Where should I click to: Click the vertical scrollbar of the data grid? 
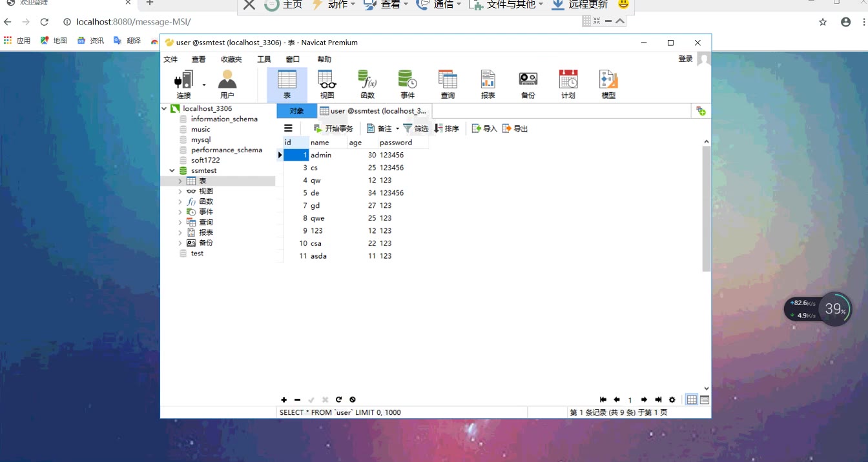707,206
